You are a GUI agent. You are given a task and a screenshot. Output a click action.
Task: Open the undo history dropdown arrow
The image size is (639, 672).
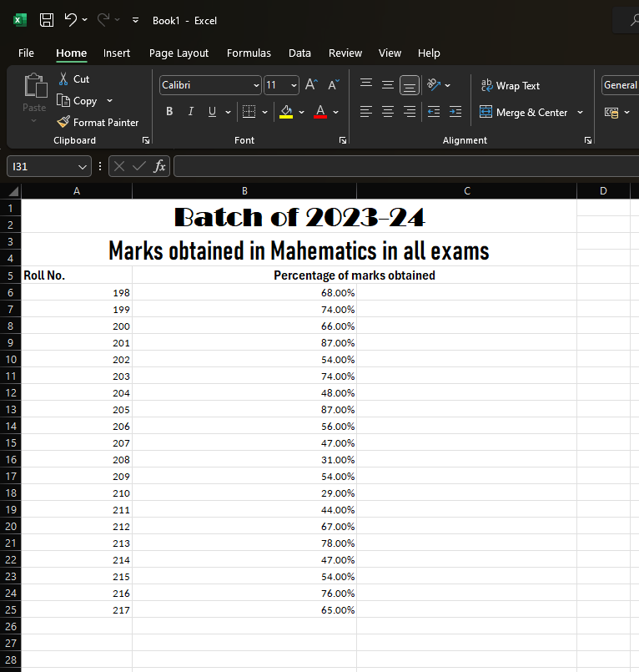[85, 20]
